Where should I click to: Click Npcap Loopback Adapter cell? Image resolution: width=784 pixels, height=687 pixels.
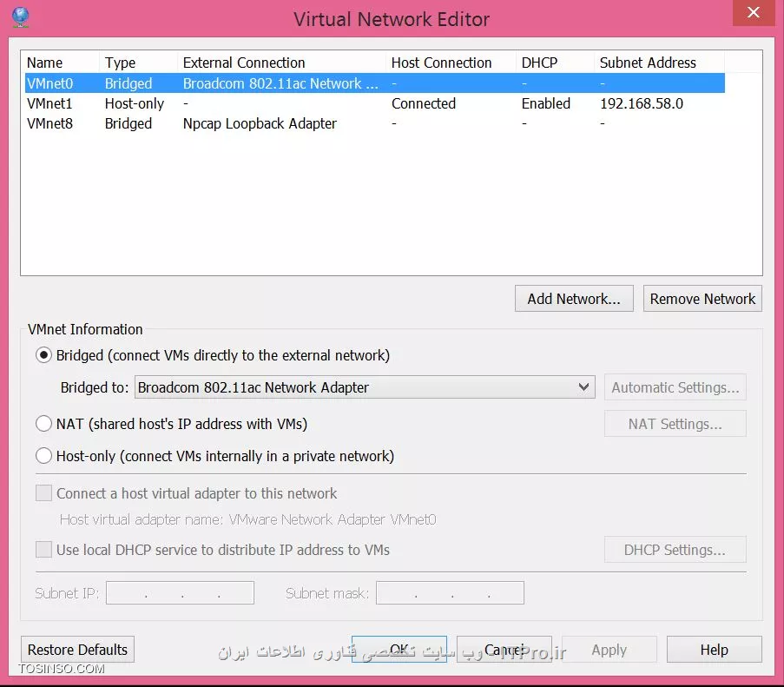tap(260, 123)
